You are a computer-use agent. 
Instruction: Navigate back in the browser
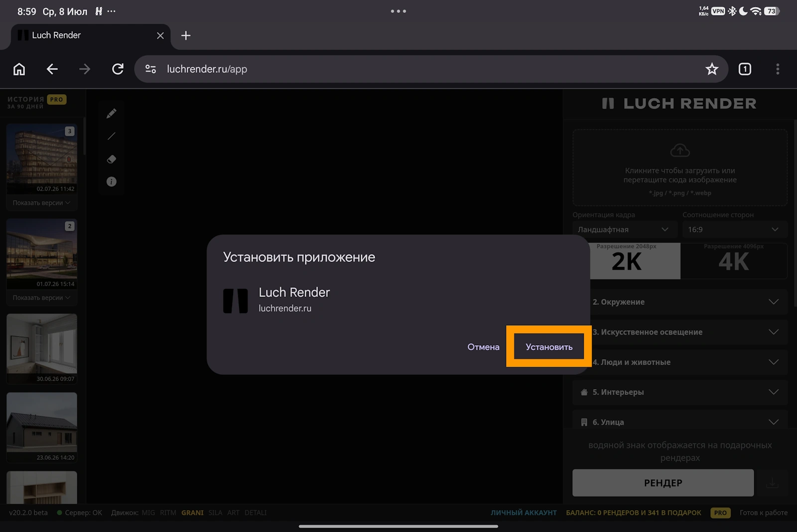coord(52,69)
